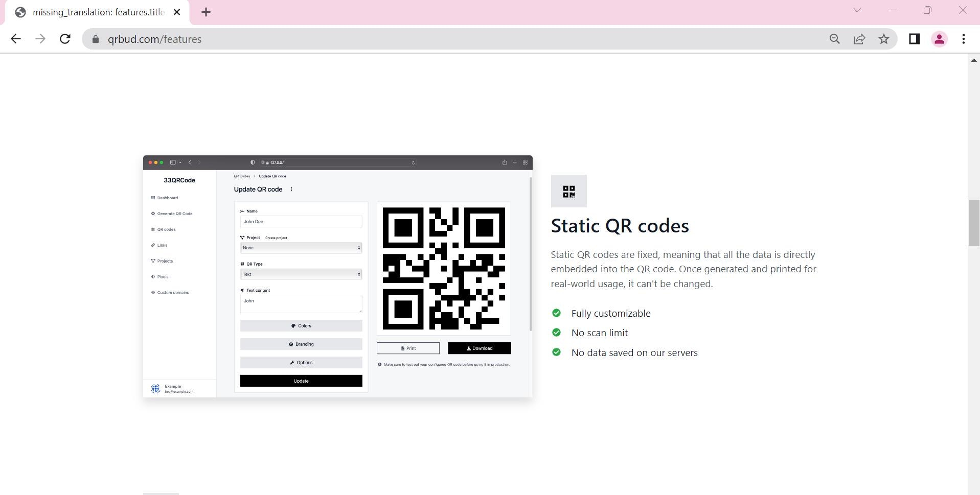Click the Update QR code screenshot image

click(337, 276)
